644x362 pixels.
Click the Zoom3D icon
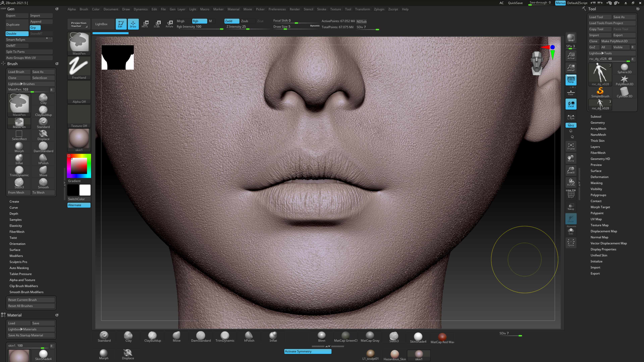click(571, 170)
